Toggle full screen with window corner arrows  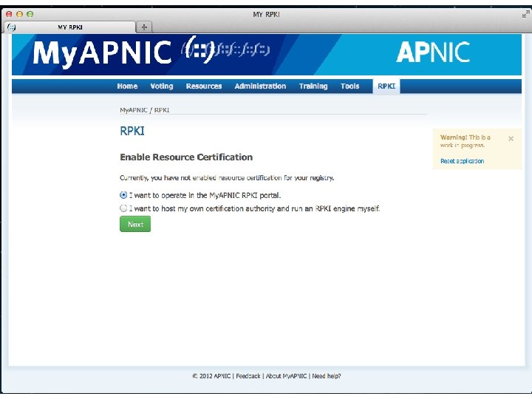pos(525,14)
